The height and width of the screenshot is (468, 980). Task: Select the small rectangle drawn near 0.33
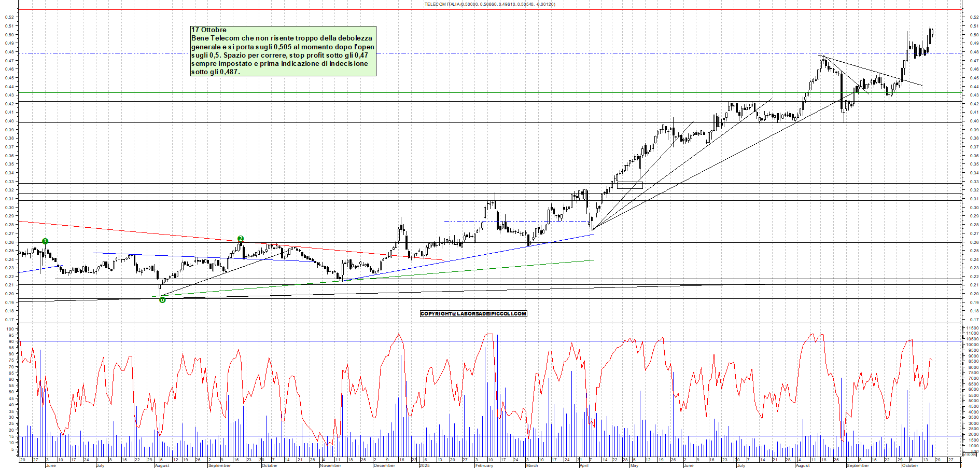pos(630,185)
